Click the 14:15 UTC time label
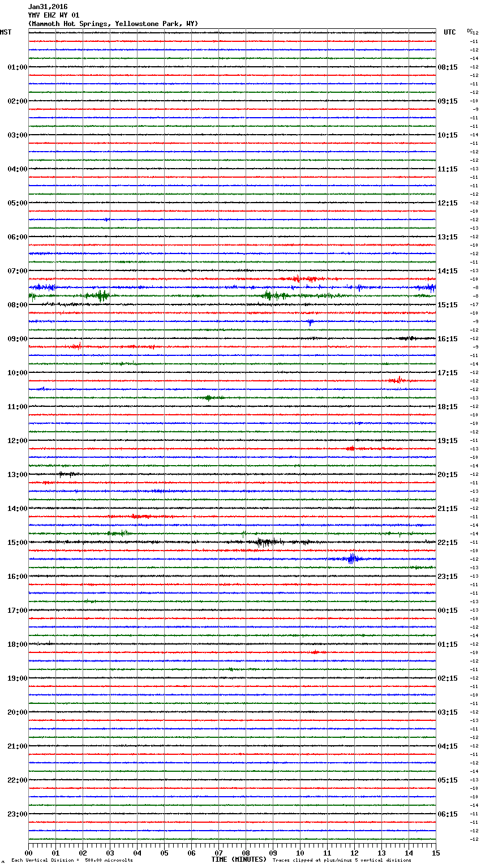The image size is (481, 868). [x=448, y=271]
